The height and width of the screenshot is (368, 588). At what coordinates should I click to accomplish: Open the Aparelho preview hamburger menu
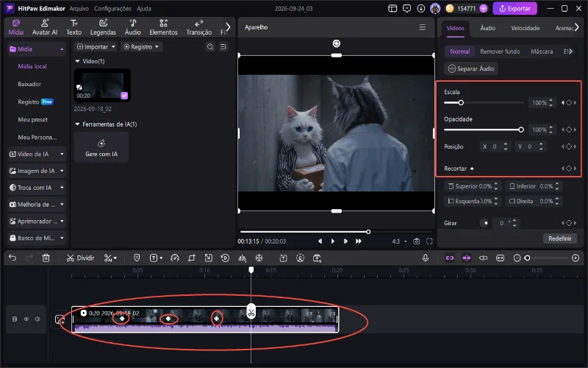(422, 27)
